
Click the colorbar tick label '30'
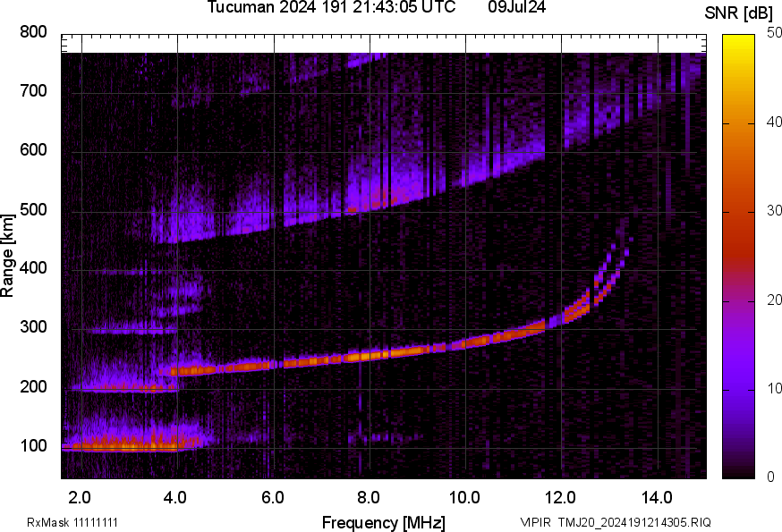click(x=774, y=211)
